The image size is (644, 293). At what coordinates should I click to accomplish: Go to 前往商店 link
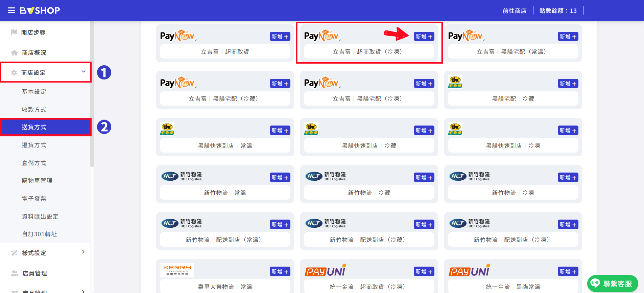coord(514,11)
